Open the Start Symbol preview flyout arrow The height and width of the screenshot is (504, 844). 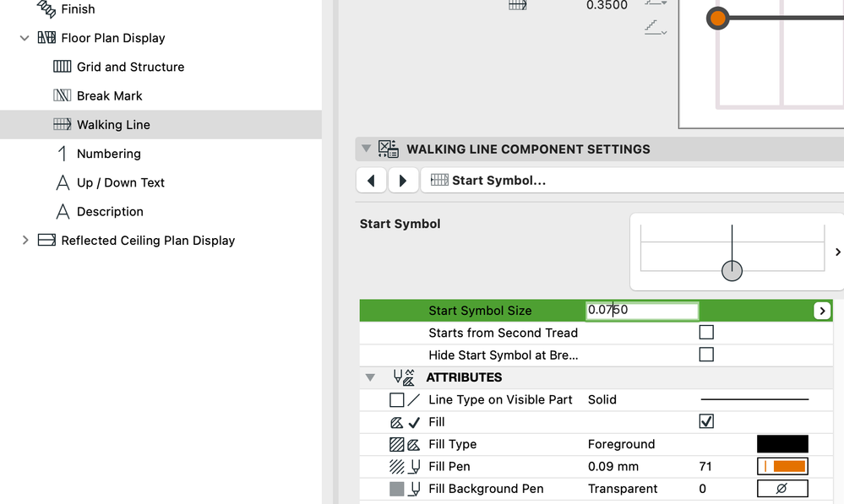coord(837,252)
